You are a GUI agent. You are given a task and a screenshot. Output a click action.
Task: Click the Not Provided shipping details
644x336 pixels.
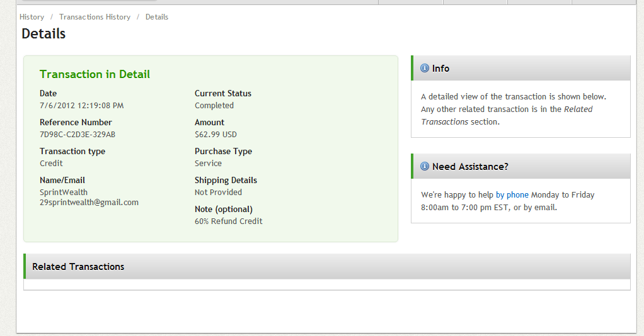click(x=218, y=193)
